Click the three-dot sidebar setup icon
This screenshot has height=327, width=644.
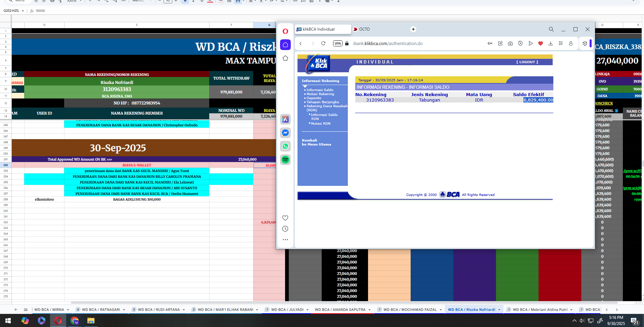[285, 240]
